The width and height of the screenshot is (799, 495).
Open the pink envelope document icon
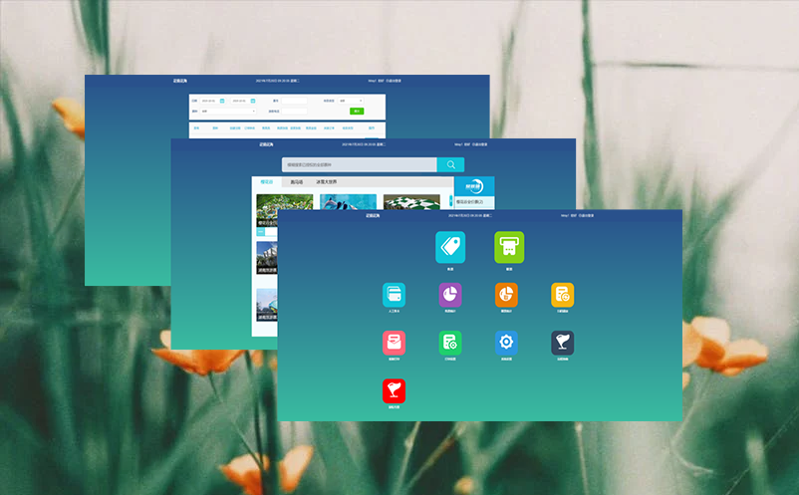[394, 343]
